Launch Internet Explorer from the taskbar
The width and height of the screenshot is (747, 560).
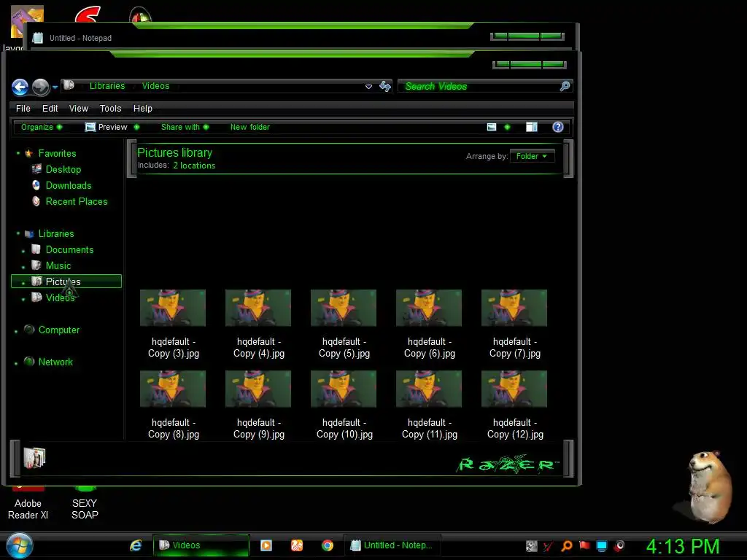(x=136, y=545)
